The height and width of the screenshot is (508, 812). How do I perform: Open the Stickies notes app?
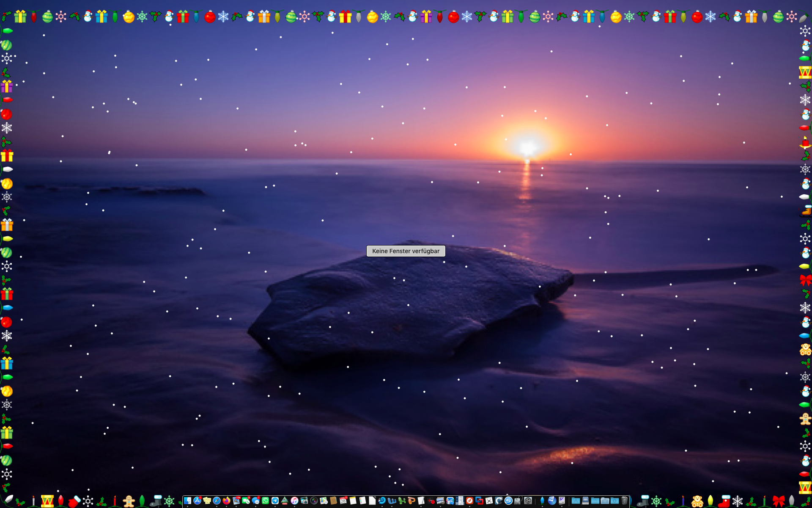coord(207,500)
